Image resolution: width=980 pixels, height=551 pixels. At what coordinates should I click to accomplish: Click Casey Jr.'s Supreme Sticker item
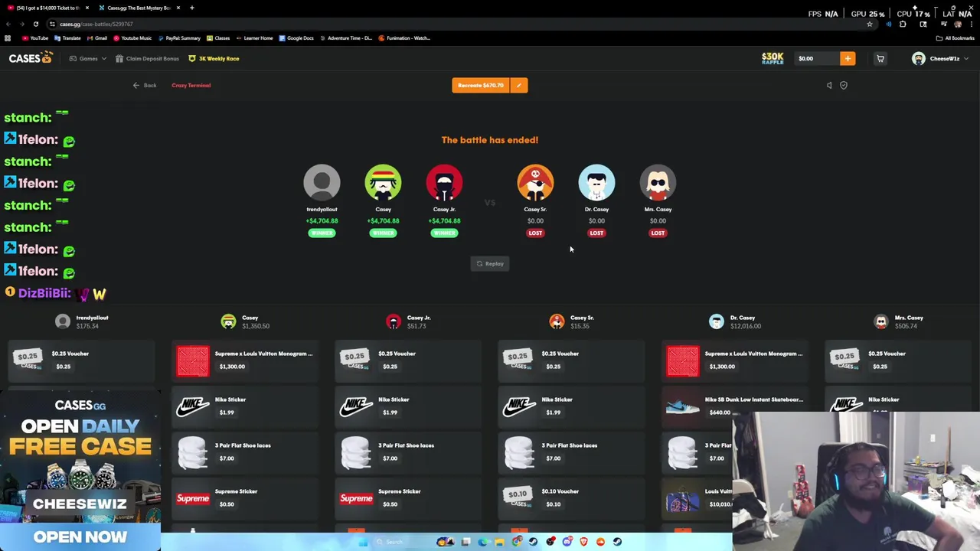pos(408,498)
